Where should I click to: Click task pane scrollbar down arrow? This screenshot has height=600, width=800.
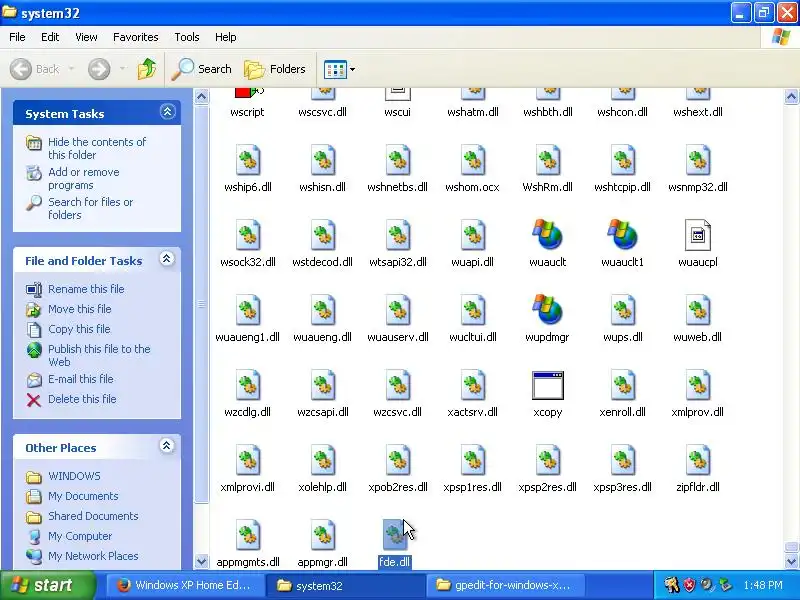202,562
